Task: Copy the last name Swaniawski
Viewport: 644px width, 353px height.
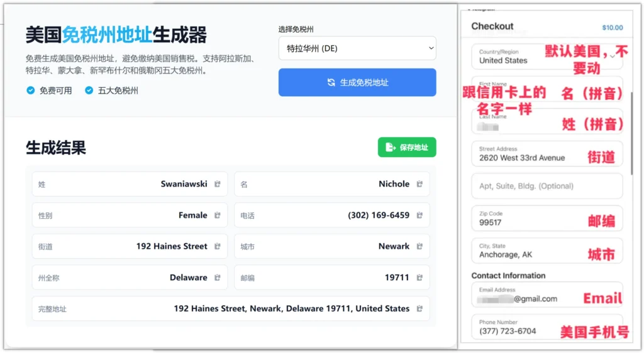Action: tap(218, 184)
